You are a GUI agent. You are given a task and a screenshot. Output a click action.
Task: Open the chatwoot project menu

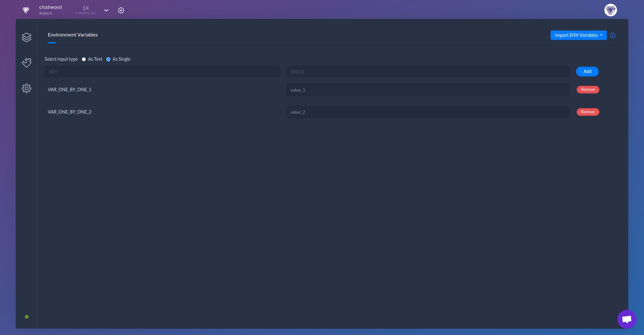coord(51,9)
